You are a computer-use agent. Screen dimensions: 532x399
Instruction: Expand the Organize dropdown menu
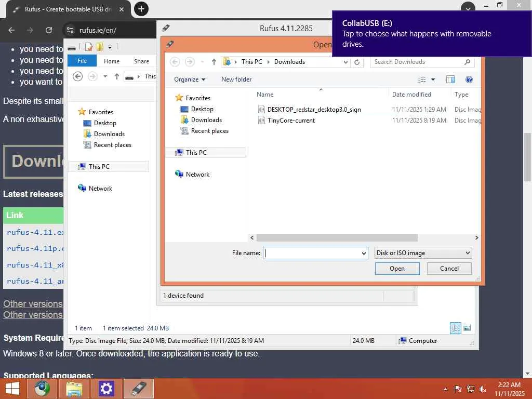190,79
